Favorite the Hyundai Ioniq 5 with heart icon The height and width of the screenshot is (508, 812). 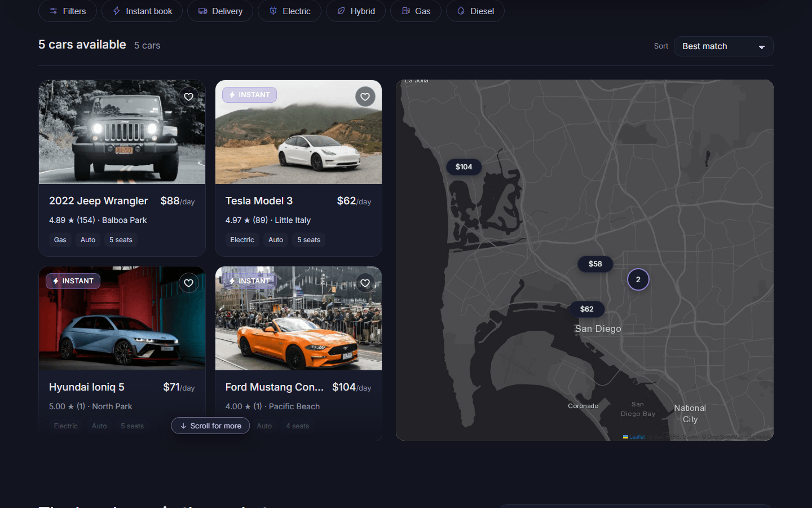point(189,283)
